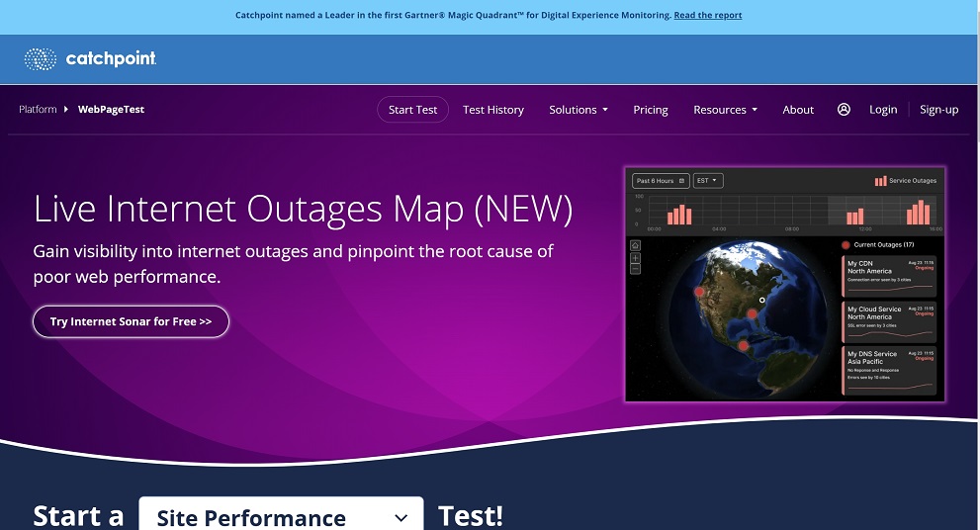The image size is (980, 530).
Task: Click Start Test button
Action: 412,110
